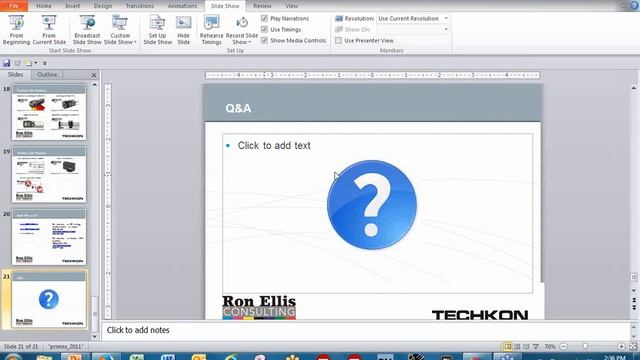Click the 70% zoom level
The width and height of the screenshot is (640, 360).
[550, 347]
